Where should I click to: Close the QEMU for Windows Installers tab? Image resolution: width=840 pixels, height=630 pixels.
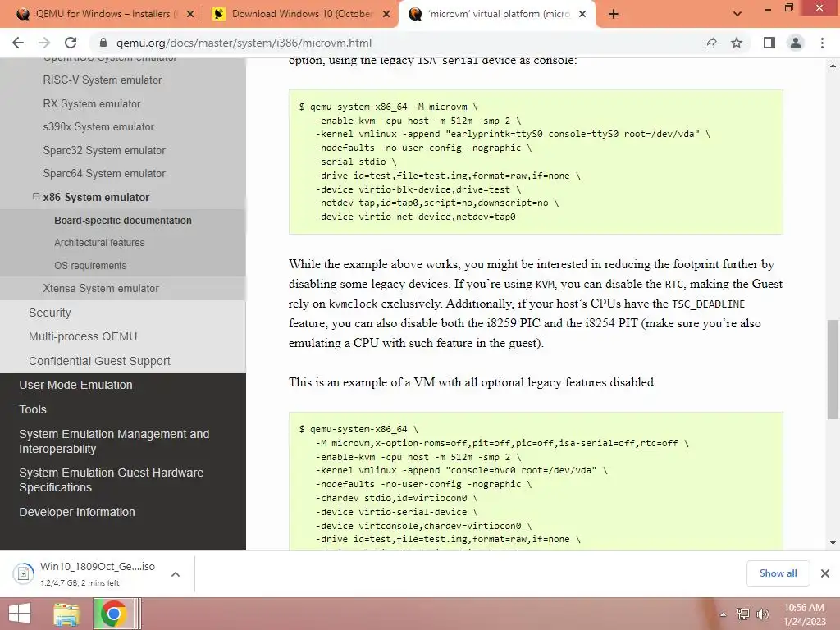[190, 14]
